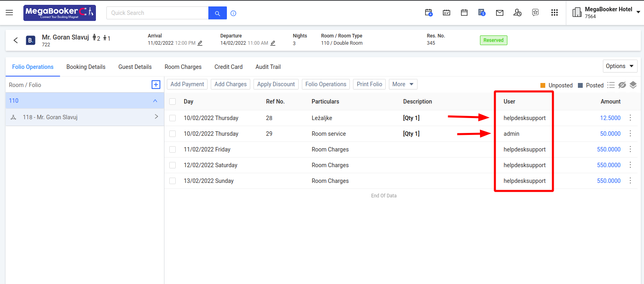
Task: Switch to the Guest Details tab
Action: (x=135, y=67)
